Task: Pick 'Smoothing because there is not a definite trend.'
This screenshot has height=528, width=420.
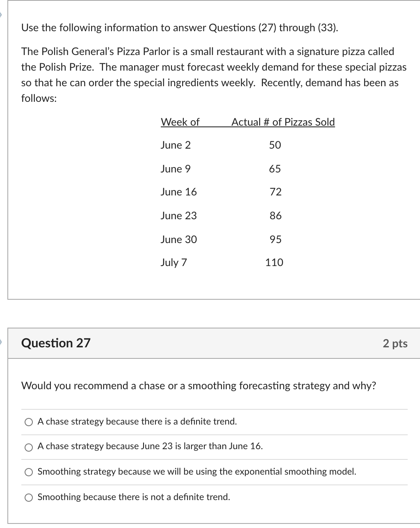Action: (28, 497)
